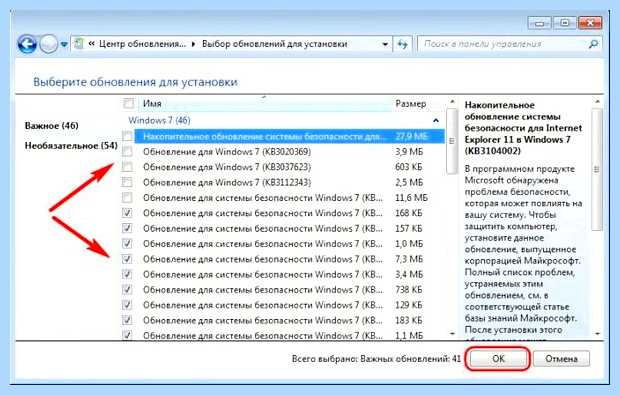
Task: Click the up arrow of the description pane scrollbar
Action: pyautogui.click(x=597, y=103)
